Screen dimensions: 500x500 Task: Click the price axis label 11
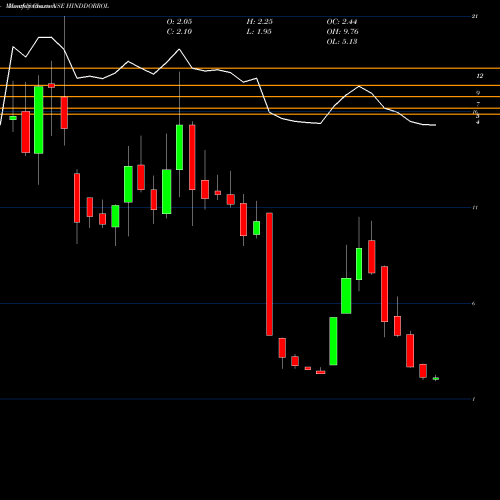click(475, 208)
